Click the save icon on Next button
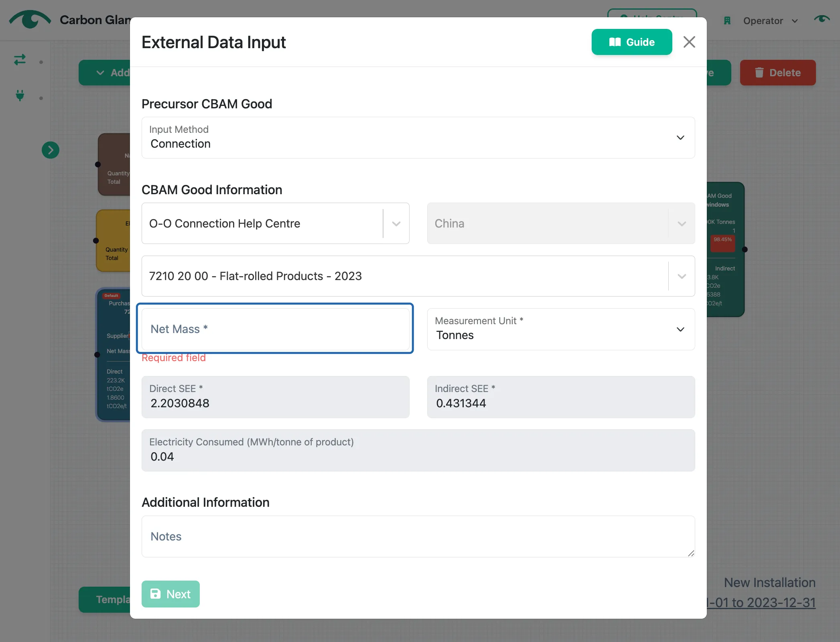Viewport: 840px width, 642px height. (x=155, y=594)
